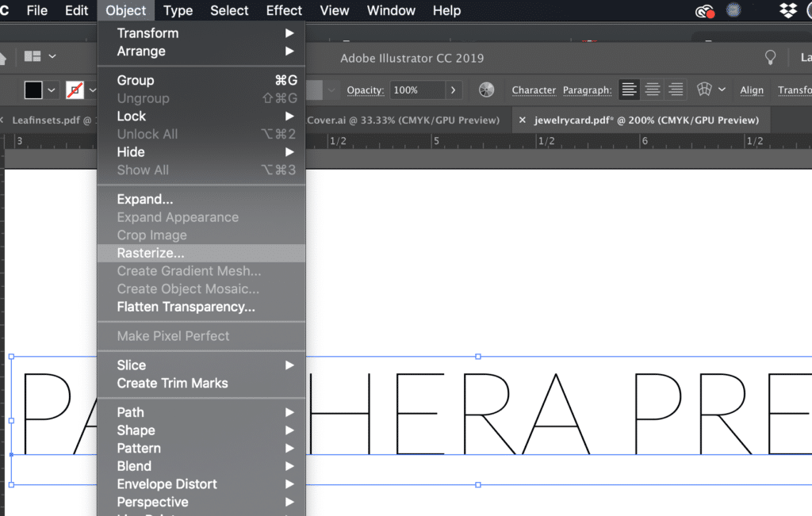Viewport: 812px width, 516px height.
Task: Expand the arrange documents dropdown arrow
Action: click(52, 56)
